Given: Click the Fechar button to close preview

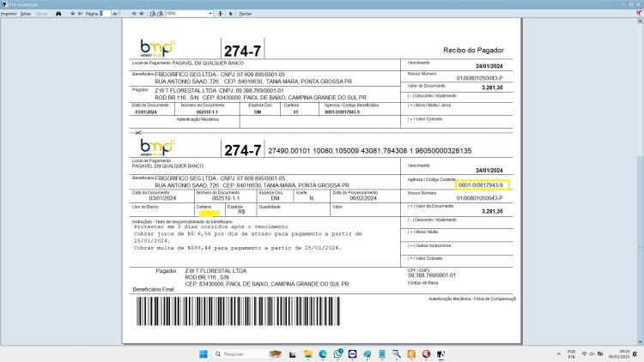Looking at the screenshot, I should click(246, 14).
